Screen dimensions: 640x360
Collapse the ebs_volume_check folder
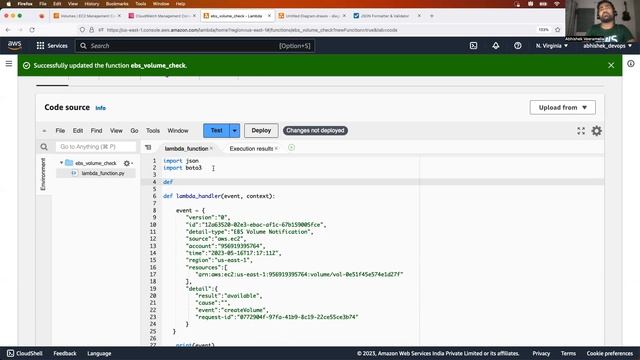tap(61, 163)
